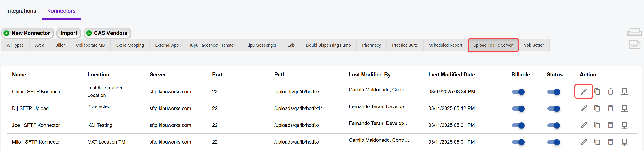Delete the Joe SFTP Konnector row
Screen dimensions: 644x151
610,125
